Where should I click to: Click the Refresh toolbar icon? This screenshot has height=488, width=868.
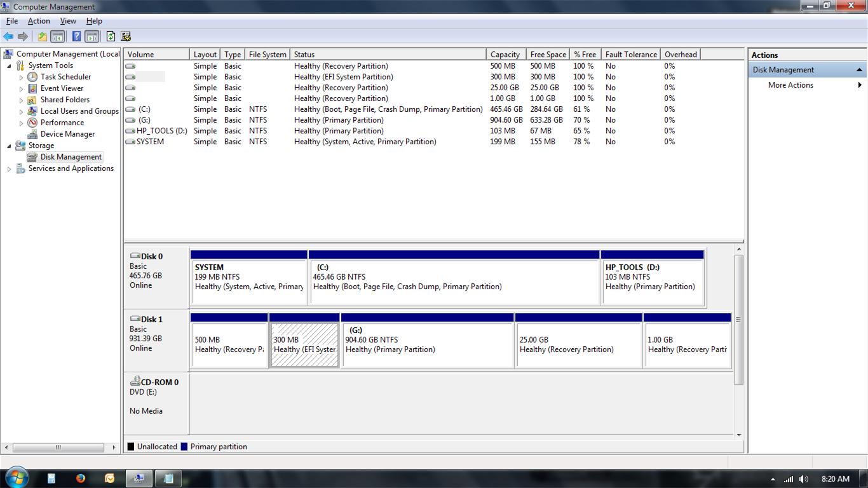pyautogui.click(x=111, y=37)
